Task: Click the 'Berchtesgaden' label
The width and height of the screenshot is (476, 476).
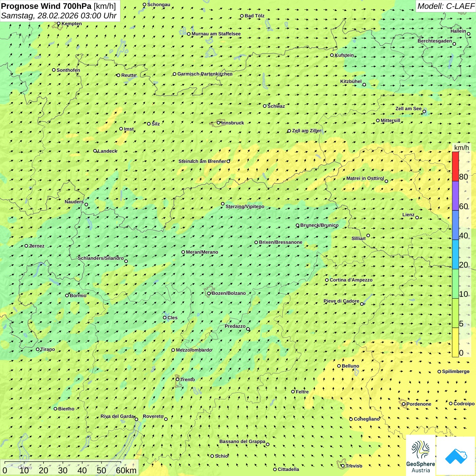Action: click(x=435, y=41)
